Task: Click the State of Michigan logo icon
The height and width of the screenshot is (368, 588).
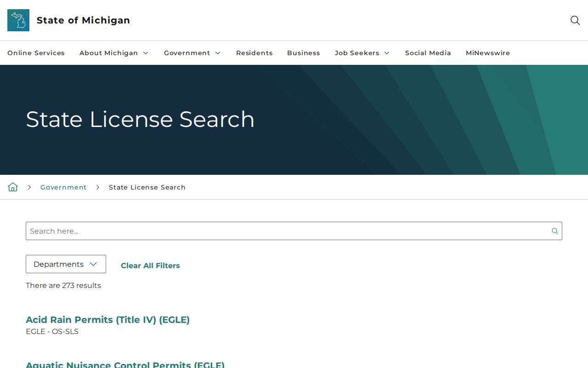Action: [x=18, y=20]
